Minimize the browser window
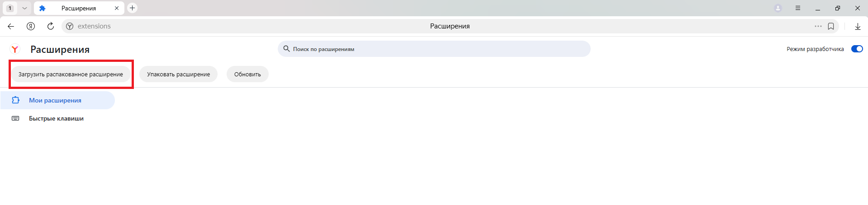This screenshot has height=205, width=868. [x=818, y=8]
